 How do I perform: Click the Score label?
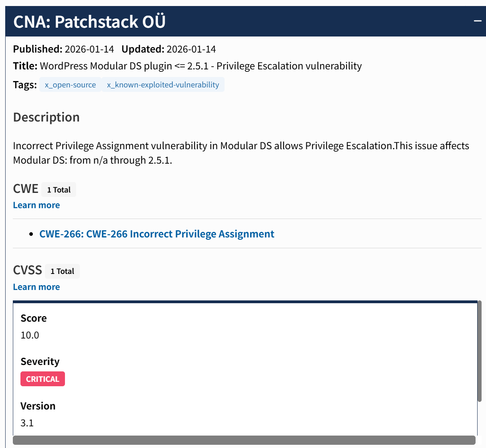coord(34,318)
